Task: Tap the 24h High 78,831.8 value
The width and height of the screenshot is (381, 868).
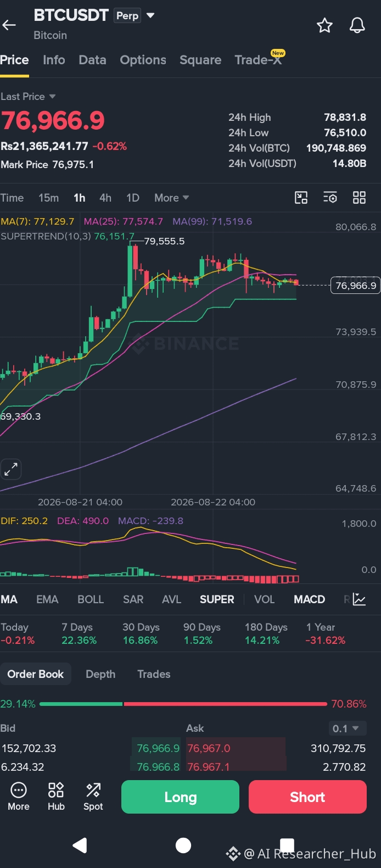Action: click(x=345, y=117)
